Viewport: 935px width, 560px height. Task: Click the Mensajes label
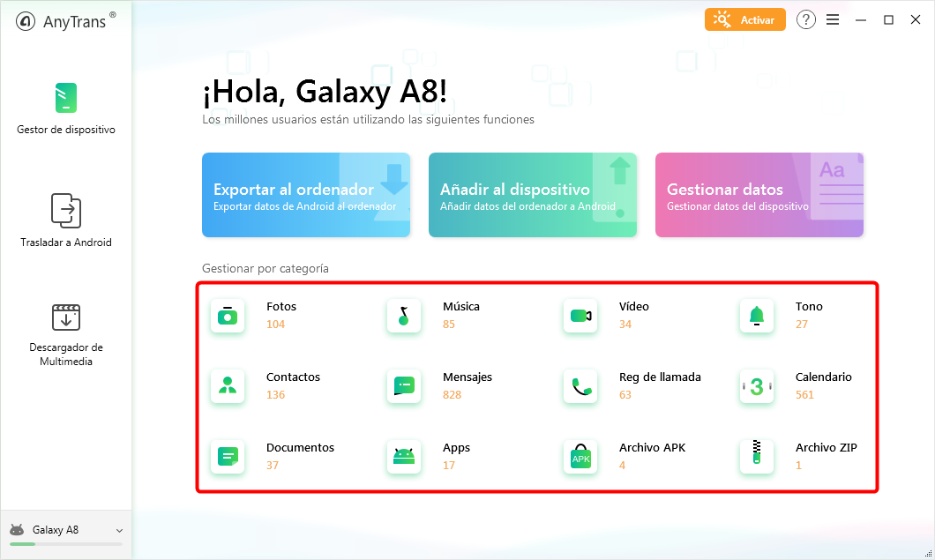tap(467, 377)
